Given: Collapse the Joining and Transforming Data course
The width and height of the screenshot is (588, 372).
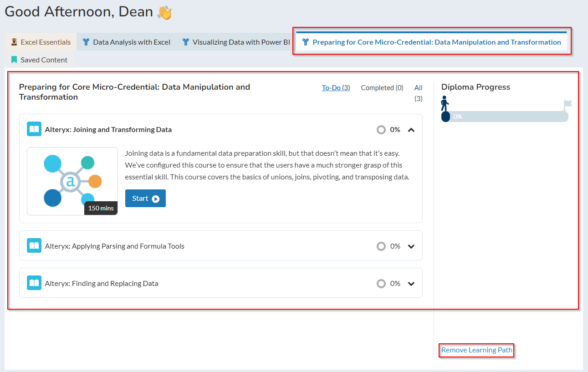Looking at the screenshot, I should point(411,130).
